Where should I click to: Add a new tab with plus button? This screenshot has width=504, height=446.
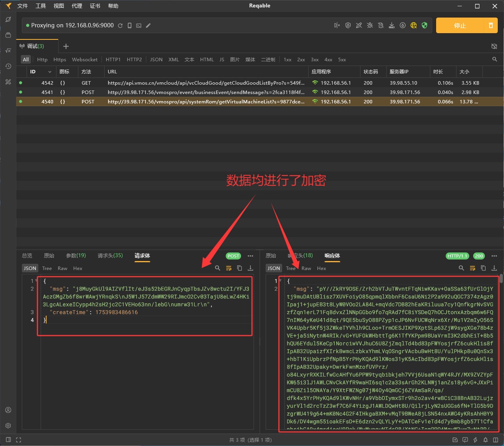tap(66, 46)
